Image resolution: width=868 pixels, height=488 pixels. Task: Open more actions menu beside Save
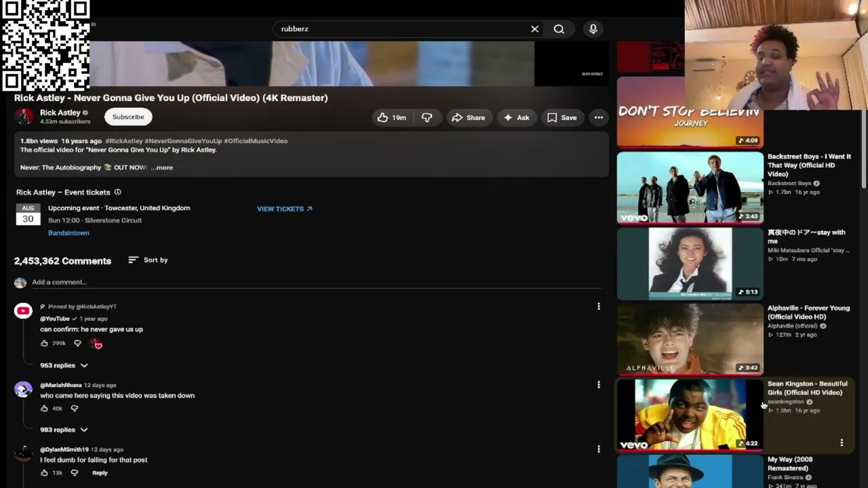[599, 118]
